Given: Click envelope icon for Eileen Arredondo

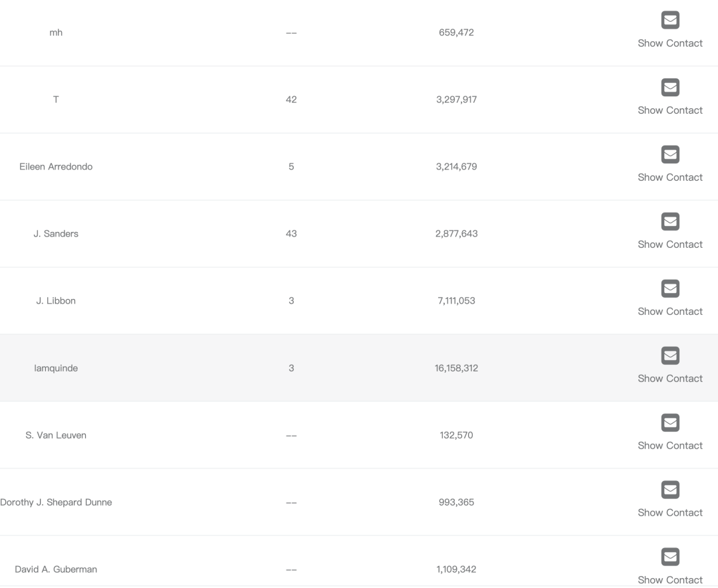Looking at the screenshot, I should pyautogui.click(x=670, y=154).
